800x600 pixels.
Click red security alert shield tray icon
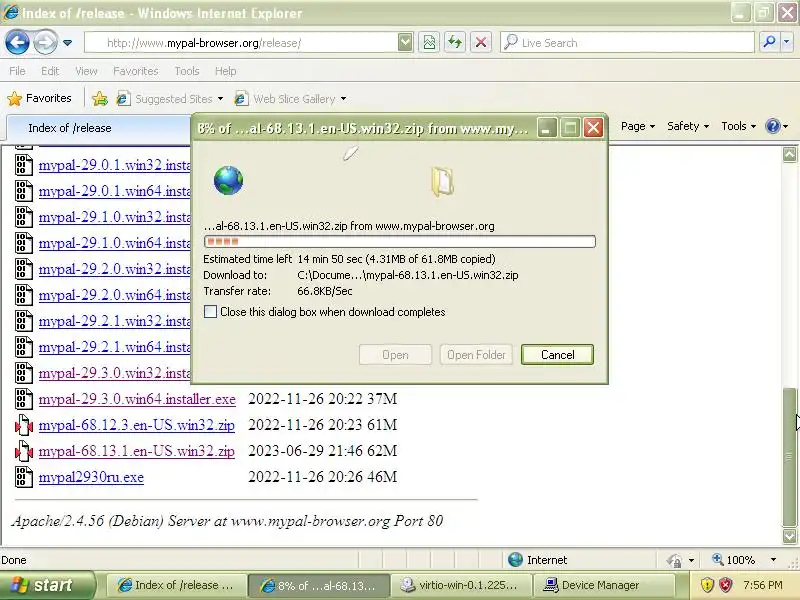click(x=726, y=585)
